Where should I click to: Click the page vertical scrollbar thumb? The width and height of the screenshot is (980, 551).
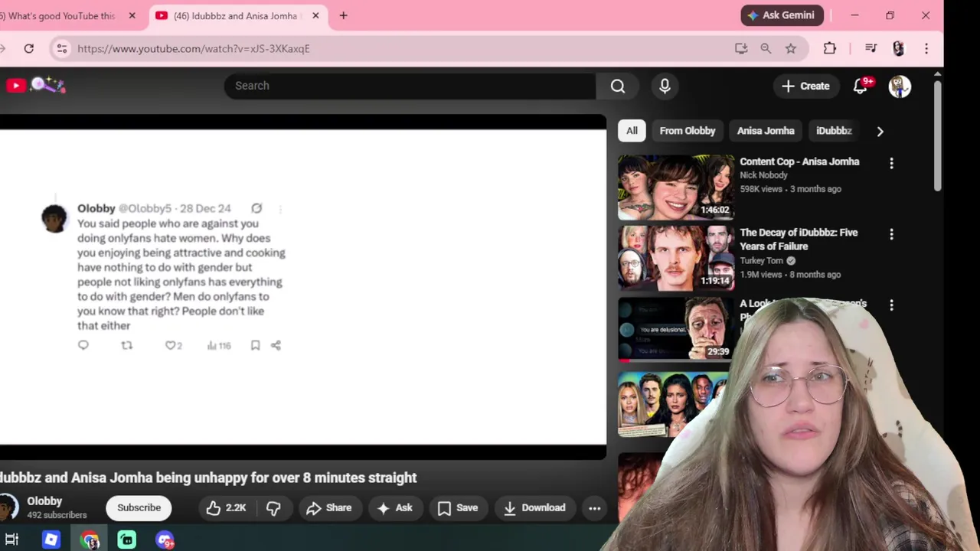tap(938, 135)
